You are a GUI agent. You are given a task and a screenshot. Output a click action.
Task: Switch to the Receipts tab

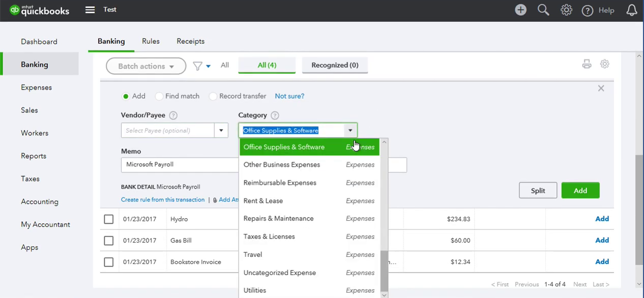click(190, 41)
